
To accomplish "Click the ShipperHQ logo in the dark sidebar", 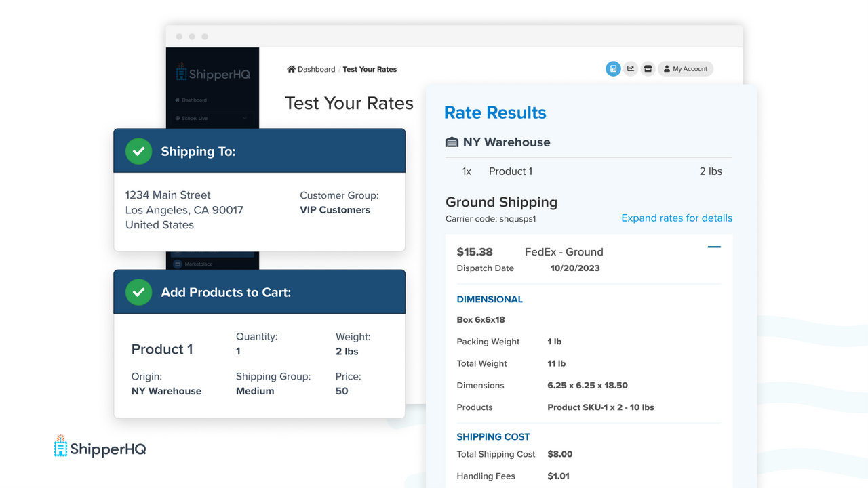I will 214,73.
